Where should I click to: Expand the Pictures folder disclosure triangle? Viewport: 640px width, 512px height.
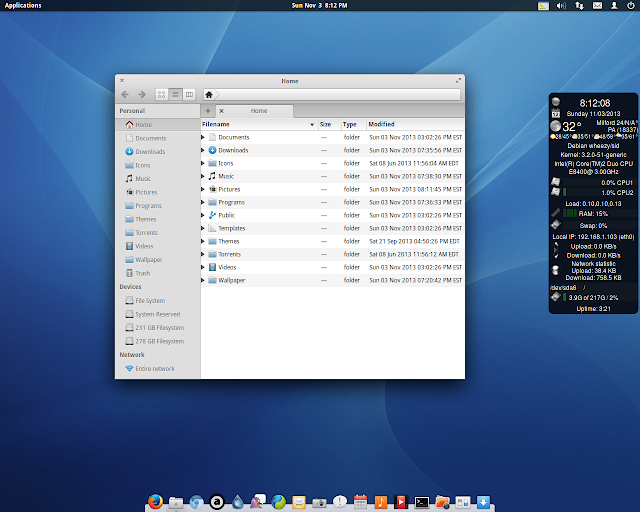point(203,189)
